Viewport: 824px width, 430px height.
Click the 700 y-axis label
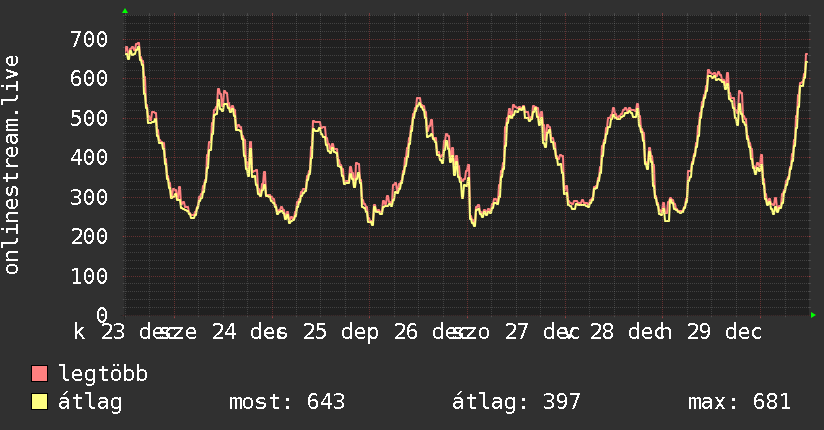tap(89, 39)
